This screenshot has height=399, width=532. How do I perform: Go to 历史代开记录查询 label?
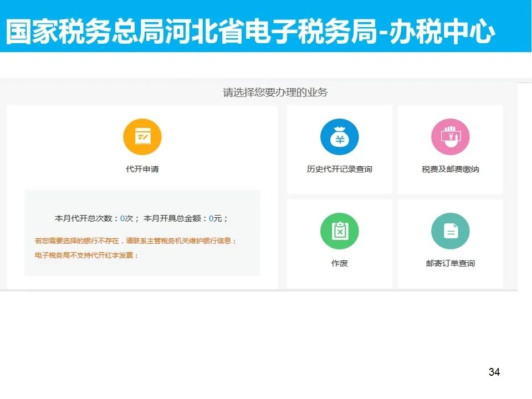tap(339, 169)
